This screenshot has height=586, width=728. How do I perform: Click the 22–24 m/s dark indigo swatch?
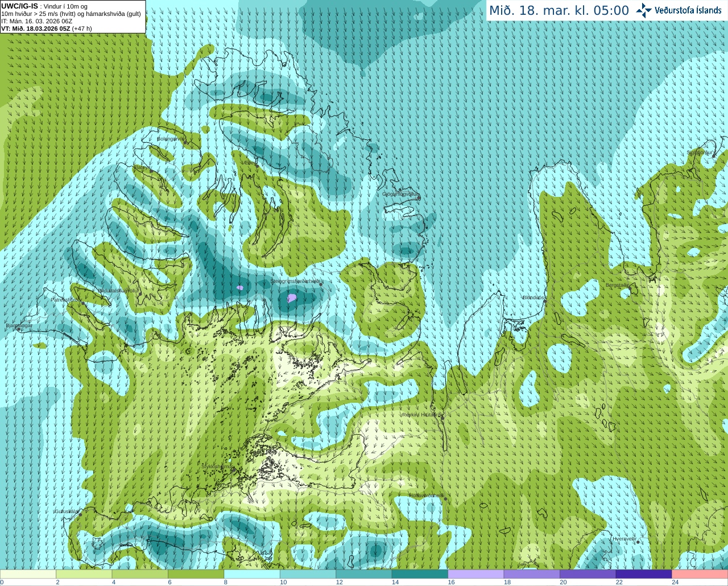coord(644,574)
